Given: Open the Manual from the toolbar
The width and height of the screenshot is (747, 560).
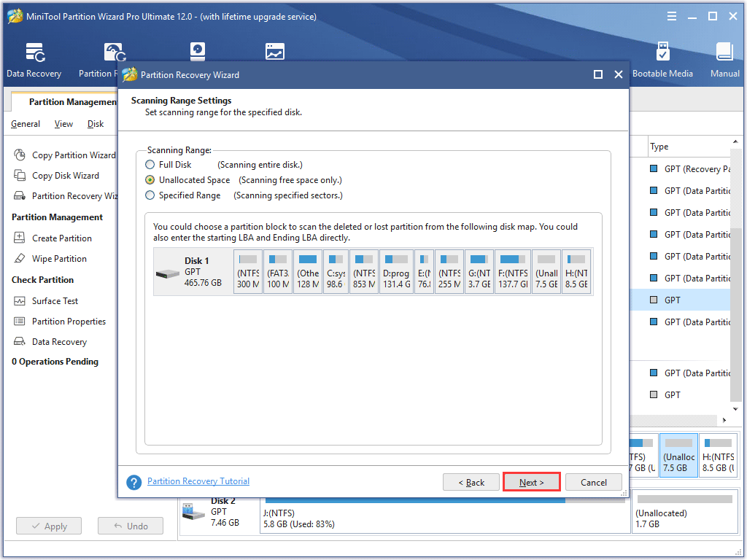Looking at the screenshot, I should [724, 60].
